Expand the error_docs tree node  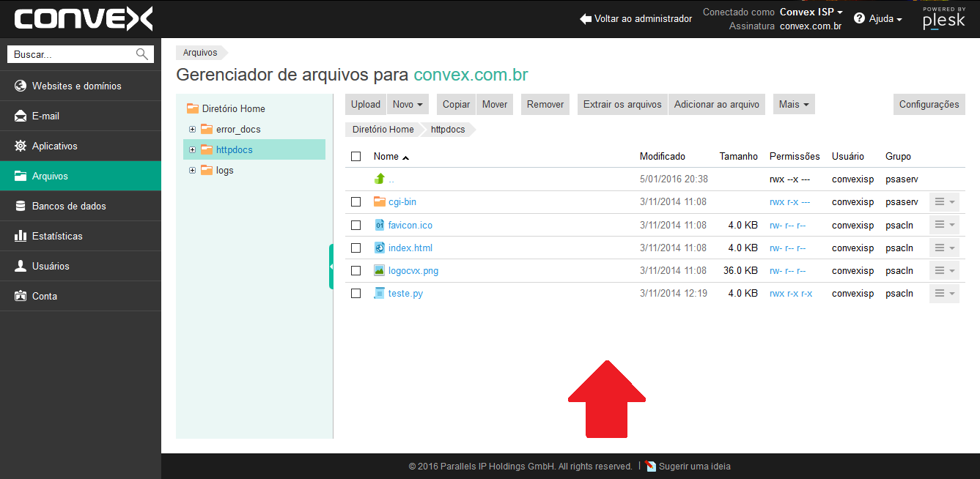(193, 129)
